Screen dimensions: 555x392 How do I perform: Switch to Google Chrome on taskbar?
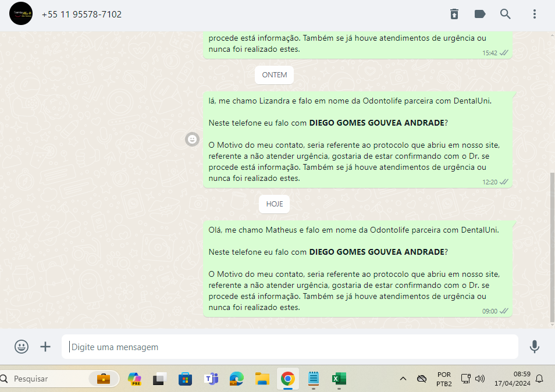tap(288, 379)
